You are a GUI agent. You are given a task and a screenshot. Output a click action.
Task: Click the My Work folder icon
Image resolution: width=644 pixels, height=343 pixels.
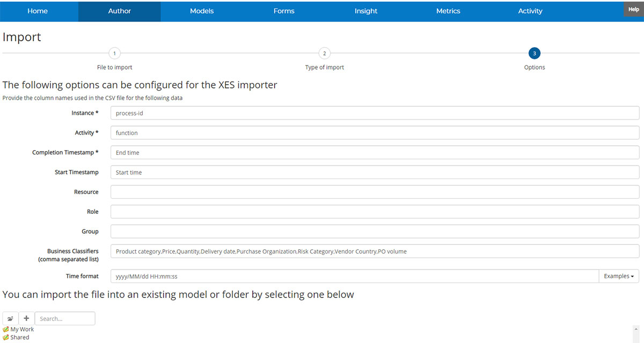[x=6, y=330]
